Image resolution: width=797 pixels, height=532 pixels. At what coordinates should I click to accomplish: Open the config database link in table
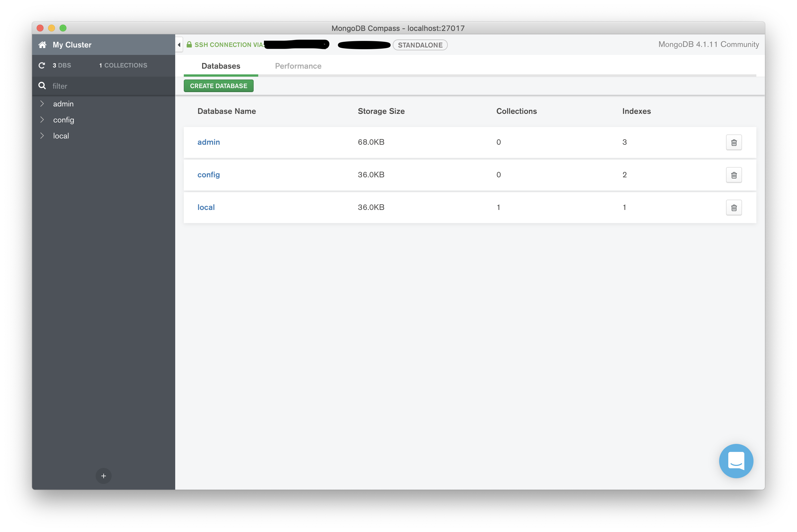point(208,175)
